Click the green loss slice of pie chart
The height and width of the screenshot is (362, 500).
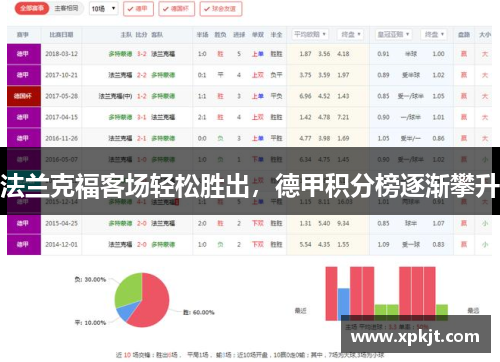click(128, 289)
